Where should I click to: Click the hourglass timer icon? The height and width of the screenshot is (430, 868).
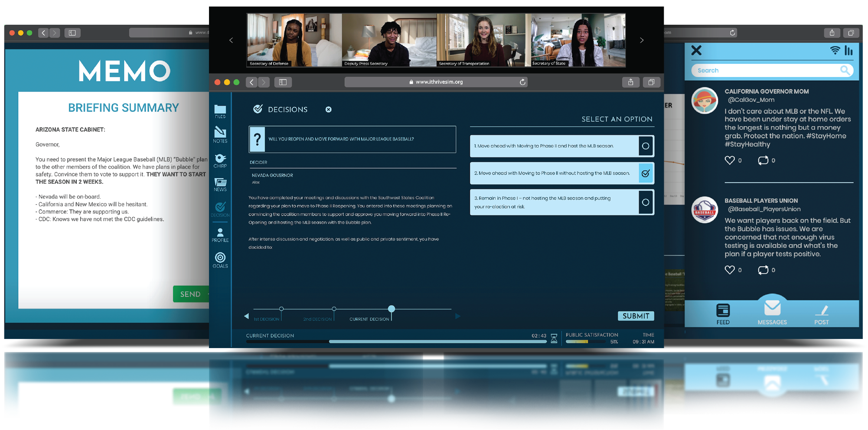(x=554, y=339)
